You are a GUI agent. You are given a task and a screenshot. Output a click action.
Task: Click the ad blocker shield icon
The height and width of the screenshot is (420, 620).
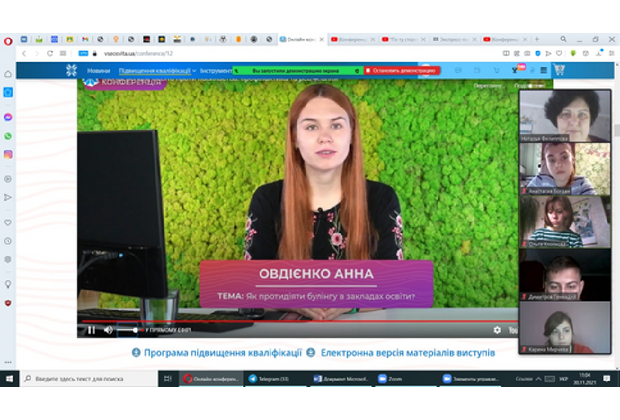pos(538,53)
